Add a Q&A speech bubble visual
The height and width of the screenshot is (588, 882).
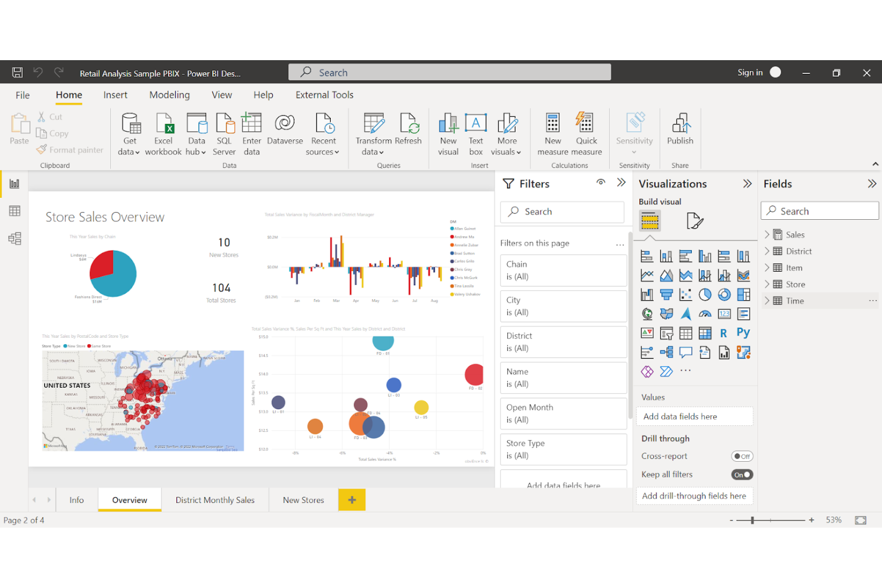[685, 352]
